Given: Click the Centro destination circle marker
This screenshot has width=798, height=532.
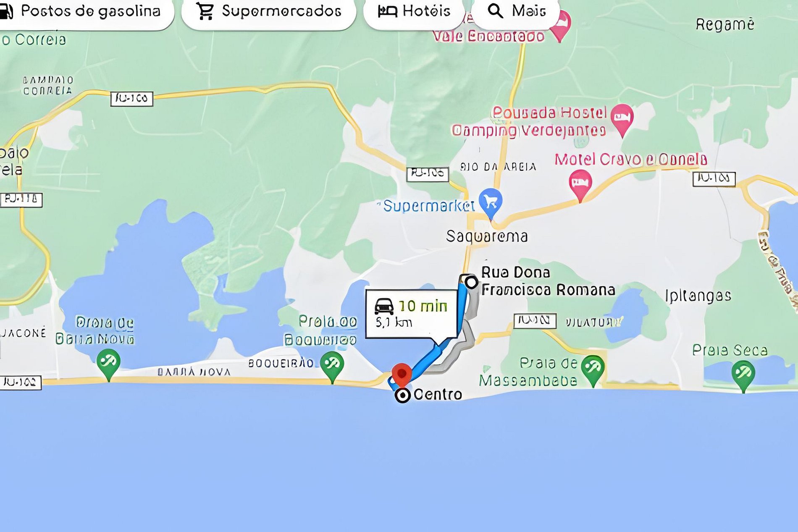Looking at the screenshot, I should 402,396.
